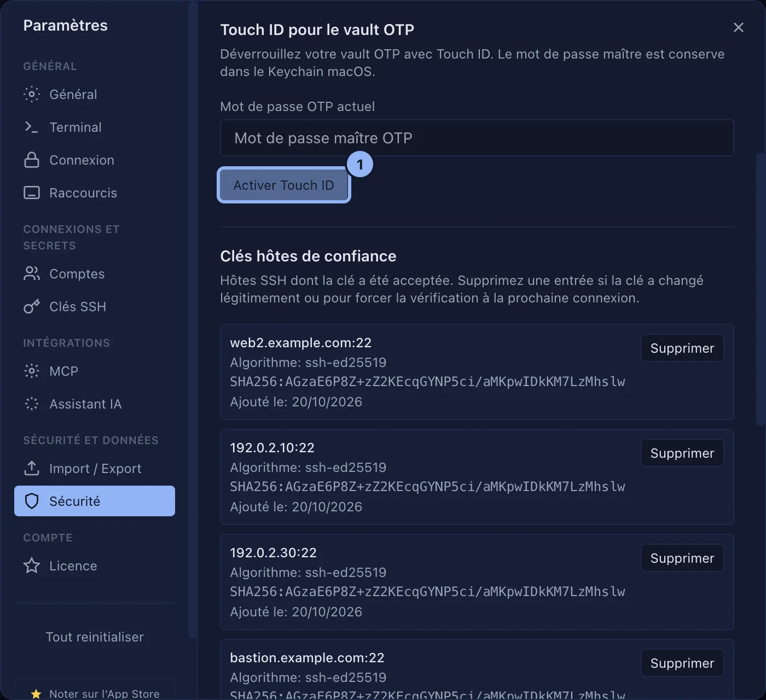Open the Général settings section
The width and height of the screenshot is (766, 700).
coord(95,94)
